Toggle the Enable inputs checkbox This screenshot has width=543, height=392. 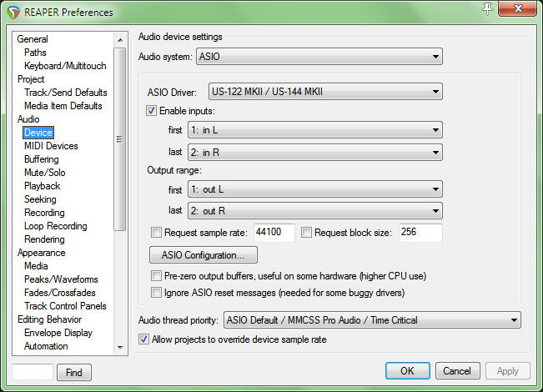click(x=151, y=111)
